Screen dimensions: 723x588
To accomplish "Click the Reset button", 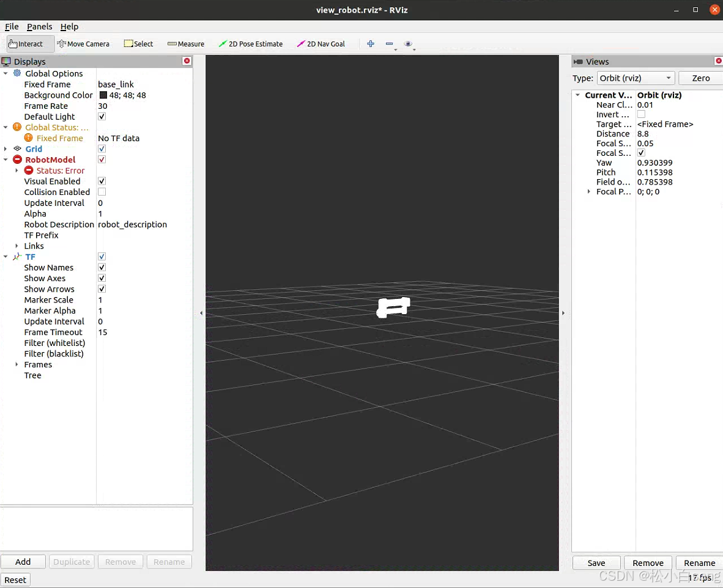I will (15, 579).
